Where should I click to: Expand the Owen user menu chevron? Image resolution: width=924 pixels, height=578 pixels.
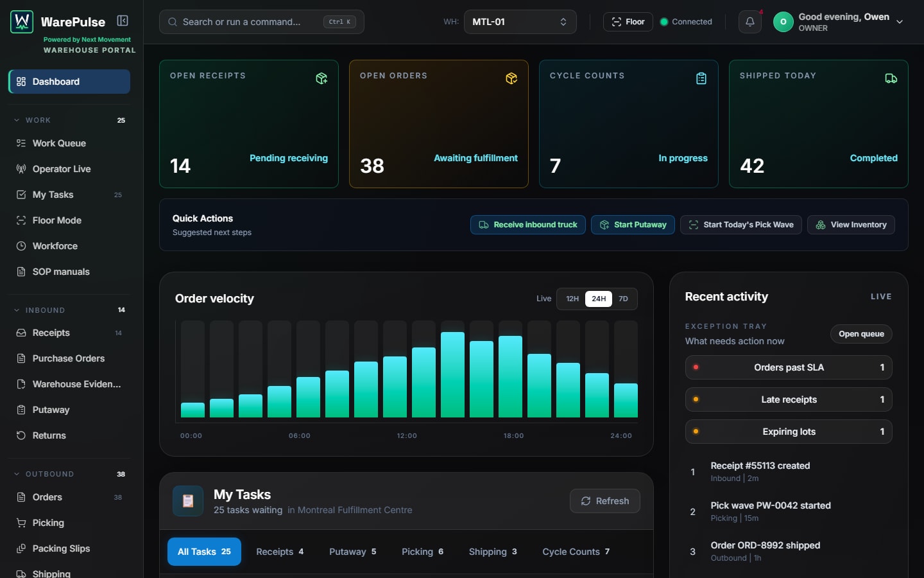click(900, 22)
